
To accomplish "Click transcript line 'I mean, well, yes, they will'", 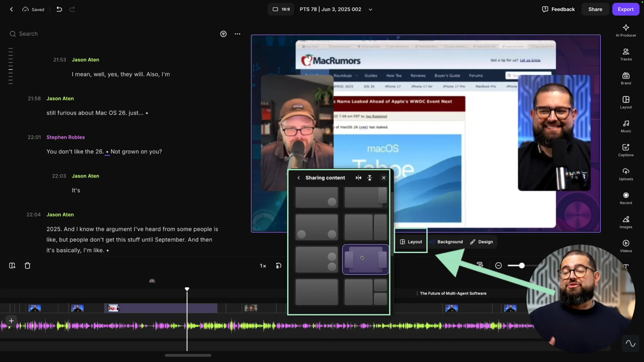I will (x=121, y=74).
